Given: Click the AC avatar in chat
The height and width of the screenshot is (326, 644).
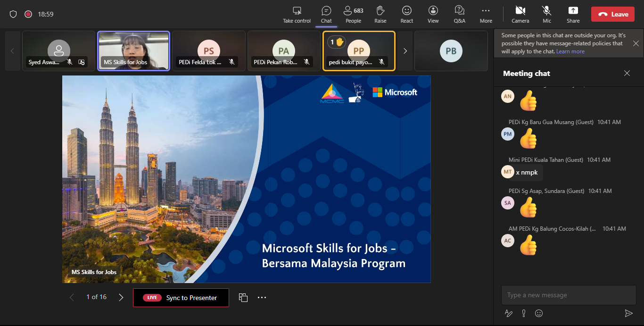Looking at the screenshot, I should coord(508,241).
